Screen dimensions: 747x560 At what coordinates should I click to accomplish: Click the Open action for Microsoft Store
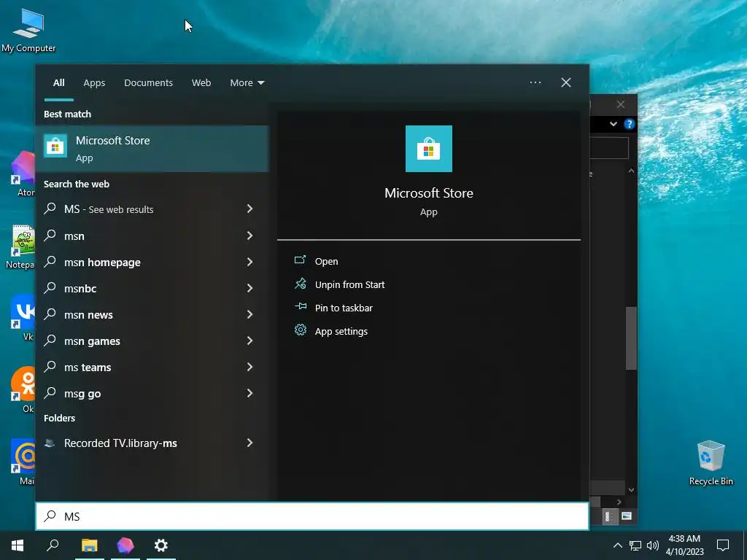[326, 262]
